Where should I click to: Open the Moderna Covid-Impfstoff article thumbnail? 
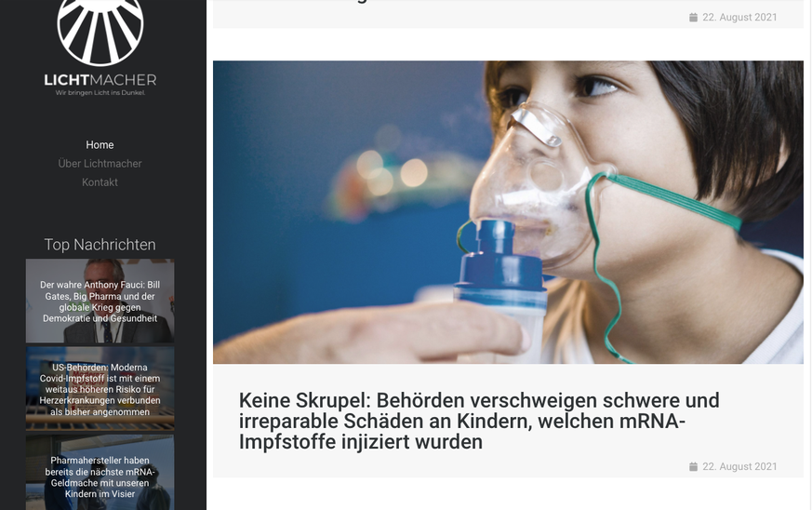[100, 389]
